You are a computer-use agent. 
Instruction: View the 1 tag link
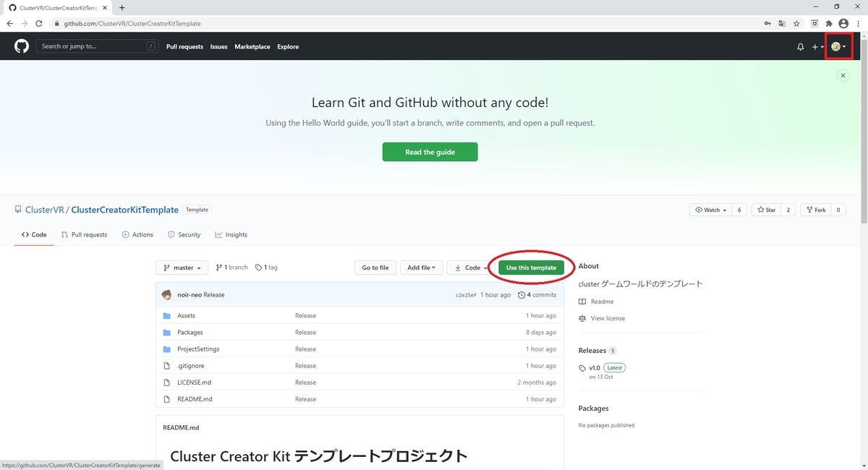tap(266, 268)
